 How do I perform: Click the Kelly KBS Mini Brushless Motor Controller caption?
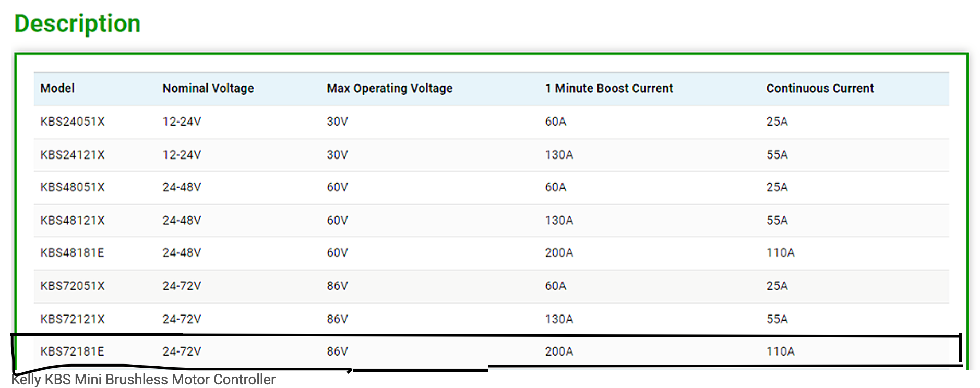coord(144,380)
